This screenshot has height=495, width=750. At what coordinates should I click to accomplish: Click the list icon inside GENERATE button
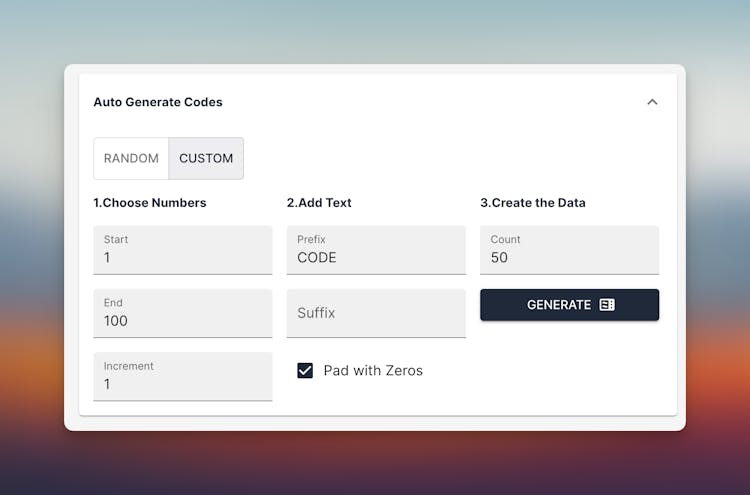pyautogui.click(x=607, y=305)
